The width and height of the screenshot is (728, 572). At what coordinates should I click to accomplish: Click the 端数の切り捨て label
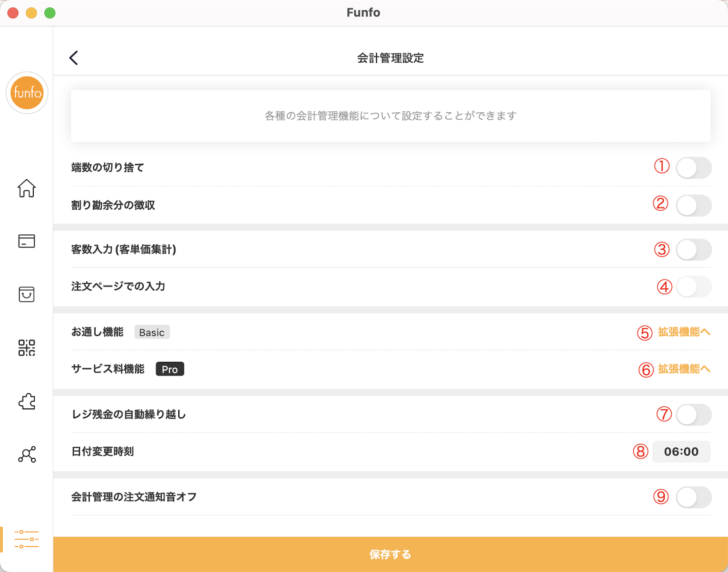coord(108,167)
